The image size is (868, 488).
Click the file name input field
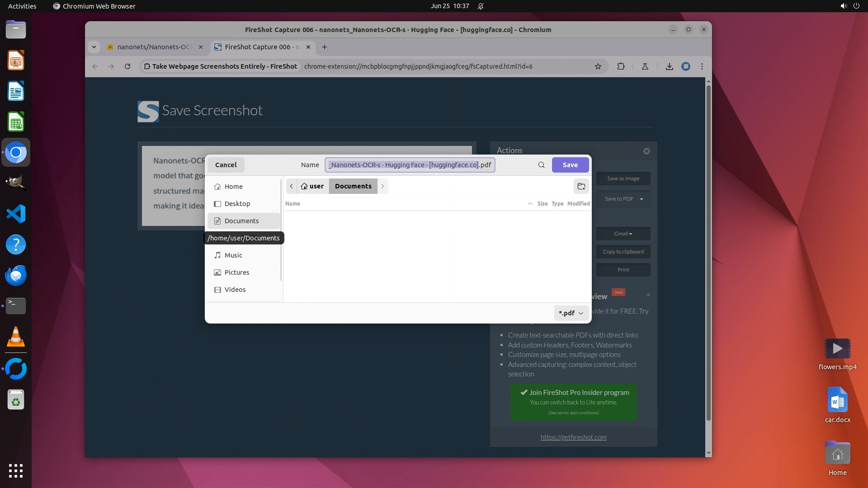[x=409, y=165]
